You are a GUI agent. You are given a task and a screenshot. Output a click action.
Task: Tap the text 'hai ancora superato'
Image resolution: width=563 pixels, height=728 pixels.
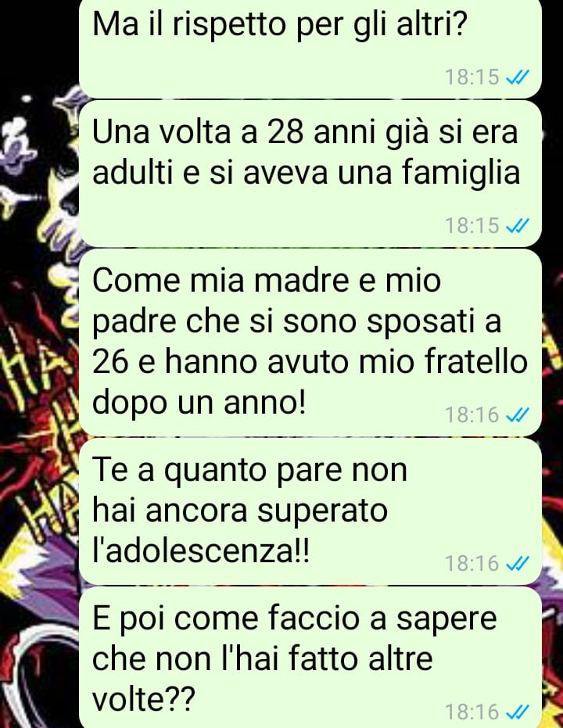click(240, 511)
